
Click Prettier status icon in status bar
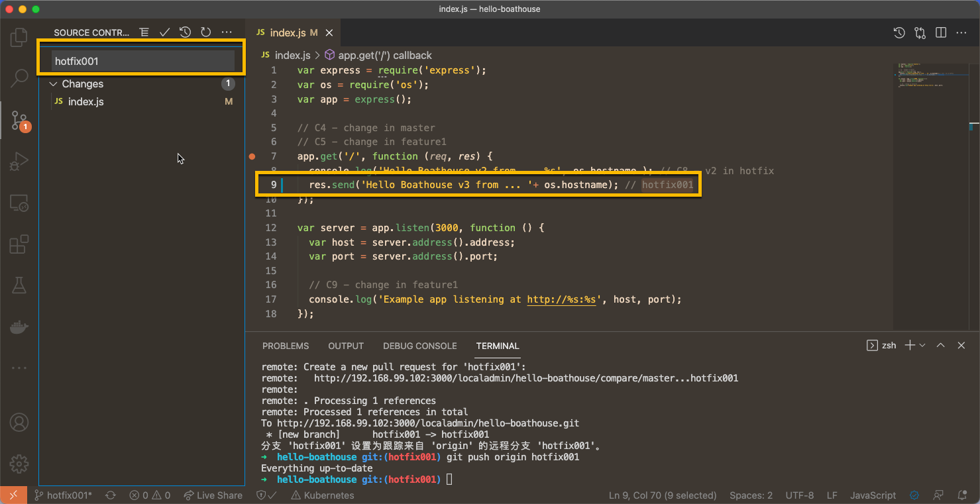[x=914, y=495]
